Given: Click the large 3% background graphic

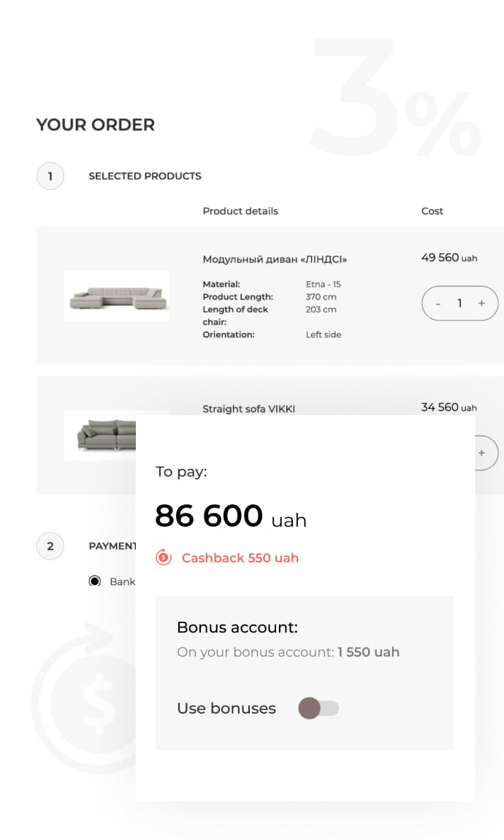Looking at the screenshot, I should [394, 99].
